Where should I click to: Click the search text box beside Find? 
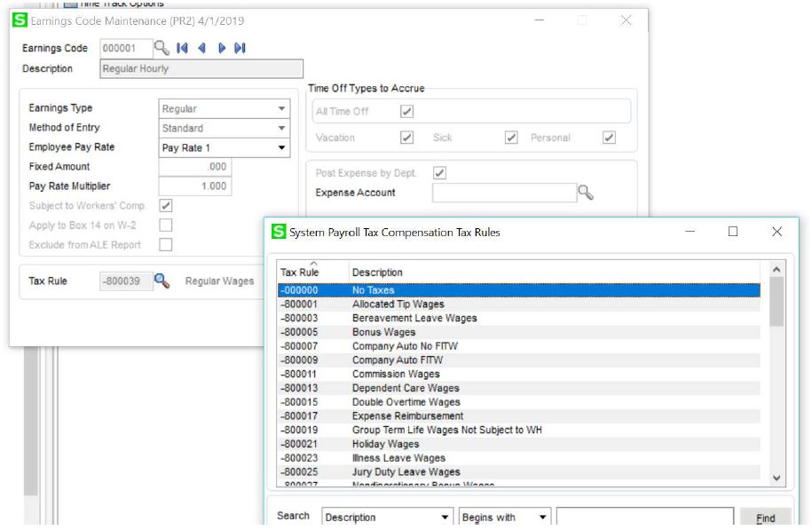coord(645,517)
